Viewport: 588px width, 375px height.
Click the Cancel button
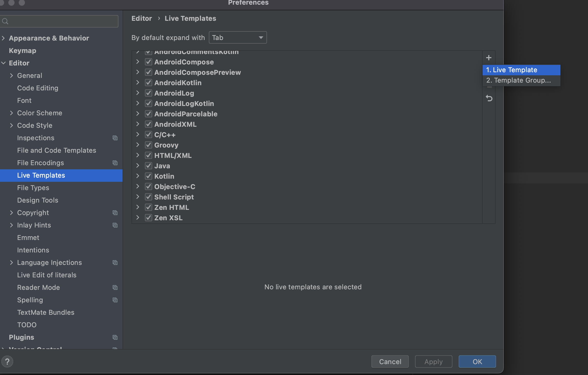pos(390,361)
